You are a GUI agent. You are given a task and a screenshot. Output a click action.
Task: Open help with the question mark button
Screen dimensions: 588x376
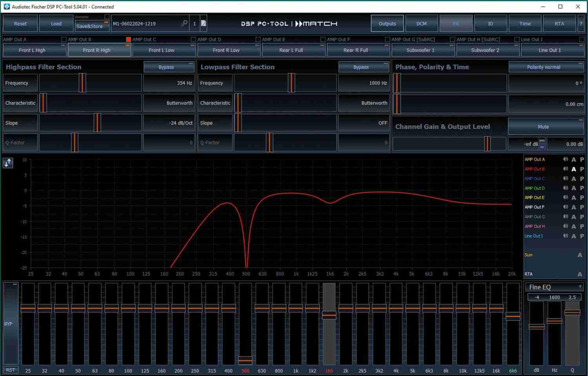(x=581, y=24)
